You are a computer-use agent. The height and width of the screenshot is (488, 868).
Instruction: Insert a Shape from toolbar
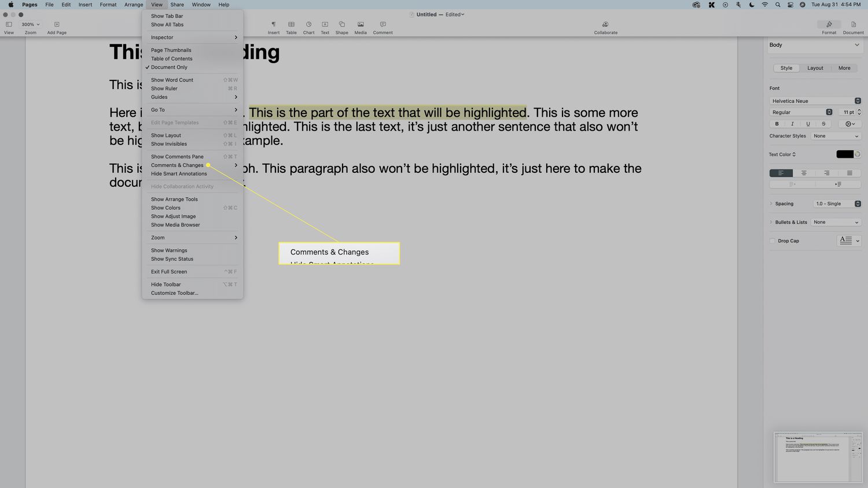point(341,25)
